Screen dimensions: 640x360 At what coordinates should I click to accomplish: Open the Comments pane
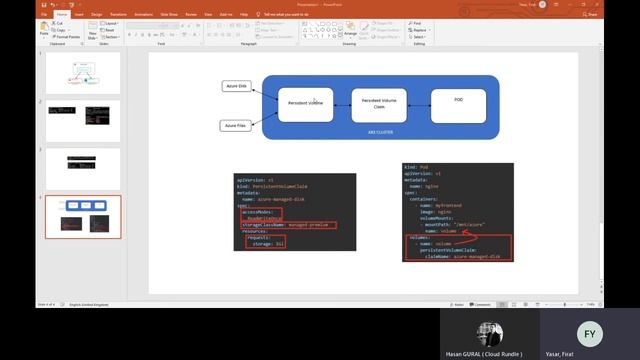coord(480,304)
